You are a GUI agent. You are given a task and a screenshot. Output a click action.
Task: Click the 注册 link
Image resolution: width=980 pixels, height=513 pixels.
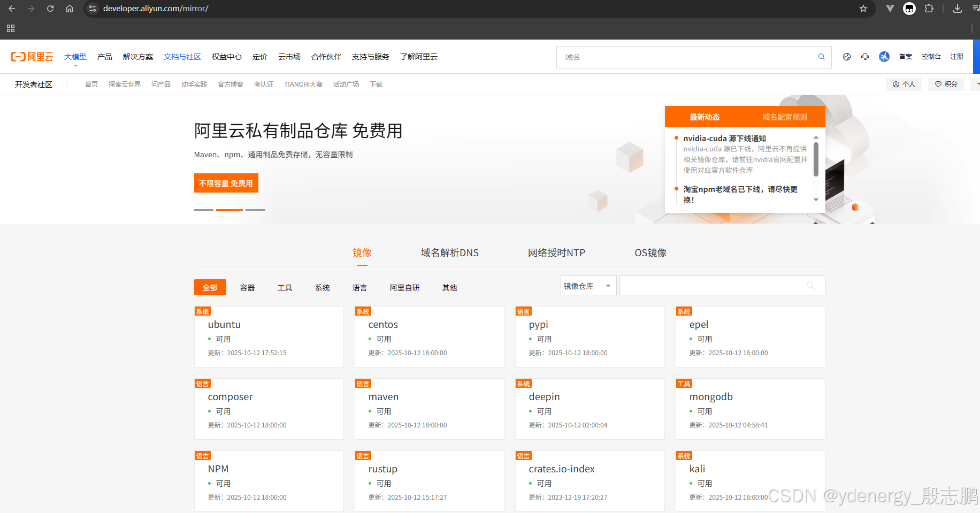[957, 57]
